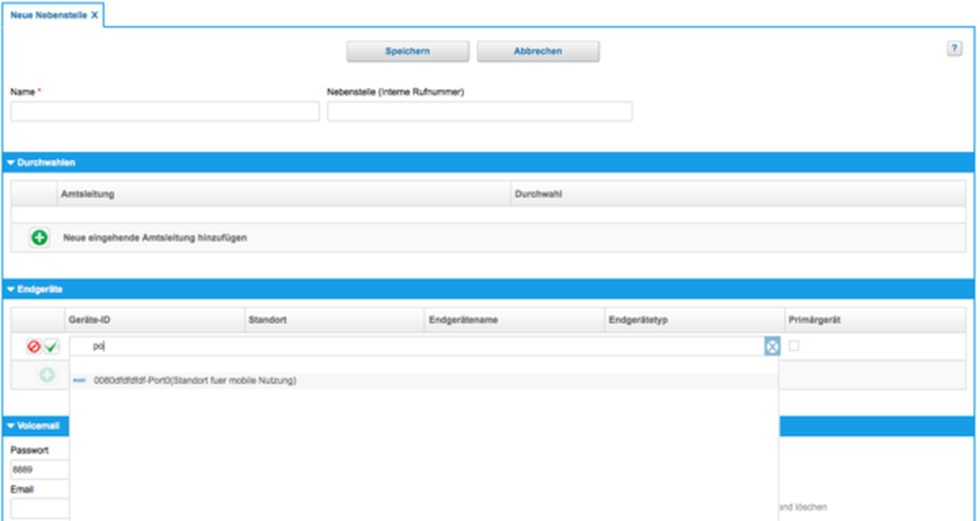Click the Speichern button

(x=407, y=51)
